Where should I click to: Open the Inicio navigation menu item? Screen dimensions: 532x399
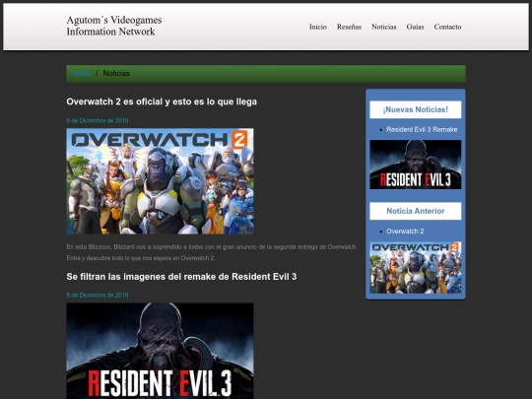tap(318, 27)
